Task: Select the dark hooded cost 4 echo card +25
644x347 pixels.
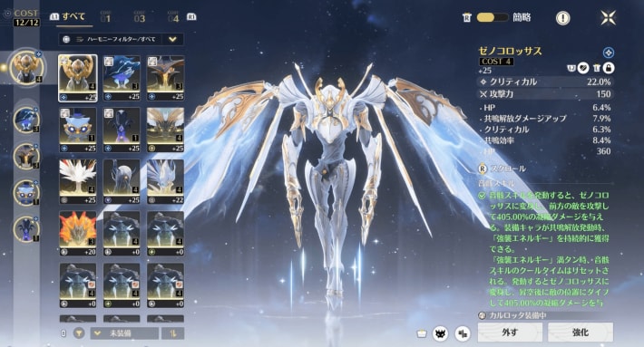Action: tap(122, 181)
